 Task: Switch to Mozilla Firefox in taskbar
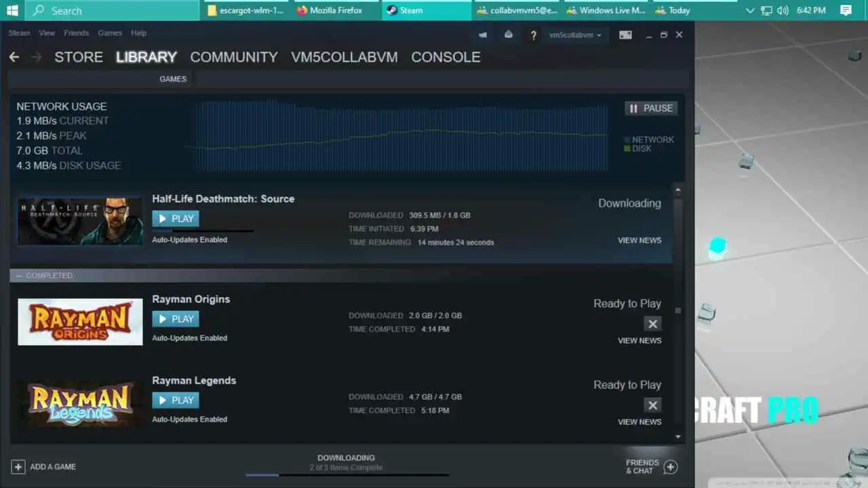[336, 10]
